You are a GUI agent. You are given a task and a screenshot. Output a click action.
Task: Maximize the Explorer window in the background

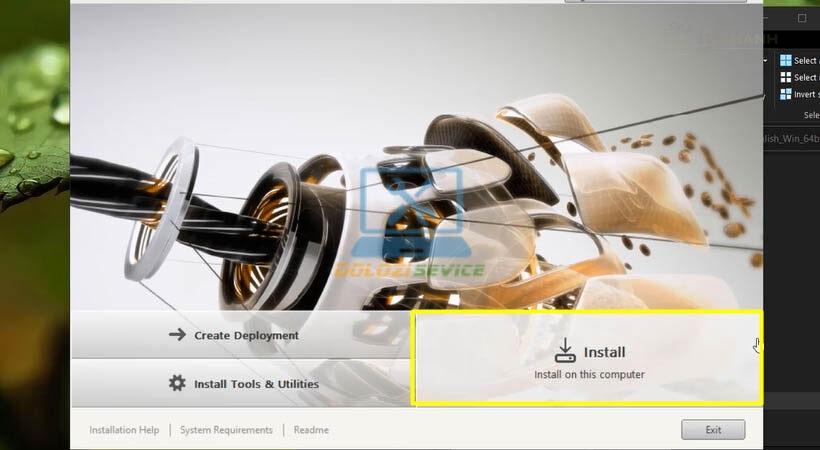tap(802, 18)
